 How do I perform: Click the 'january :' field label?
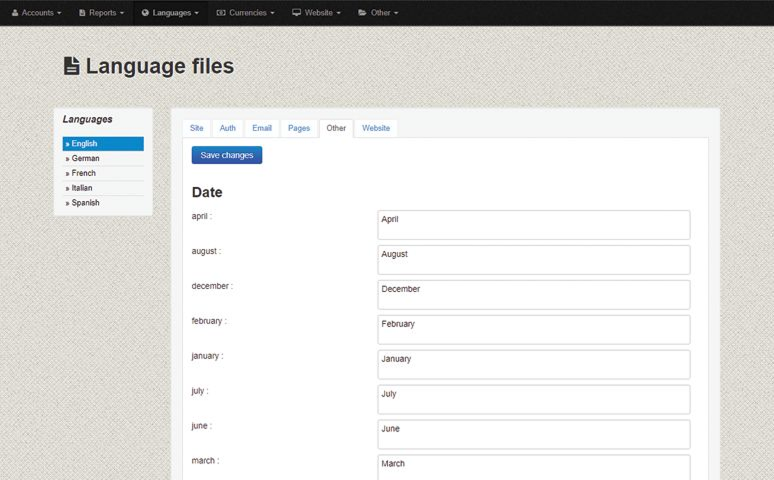207,356
